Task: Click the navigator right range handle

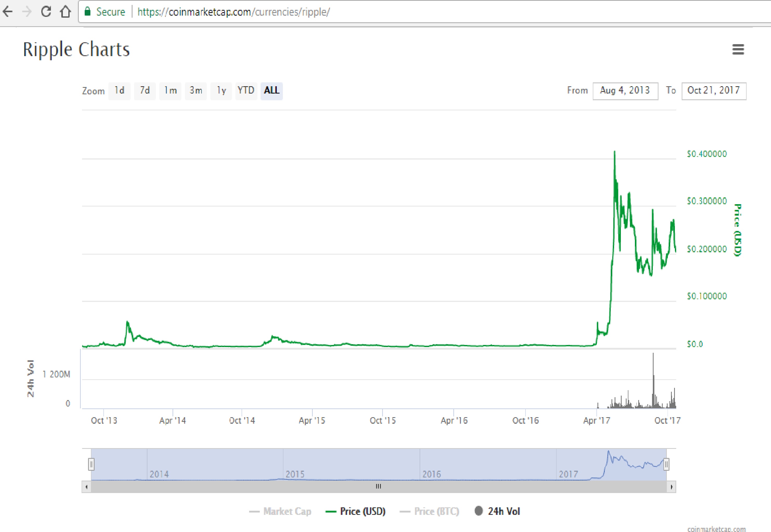Action: click(666, 464)
